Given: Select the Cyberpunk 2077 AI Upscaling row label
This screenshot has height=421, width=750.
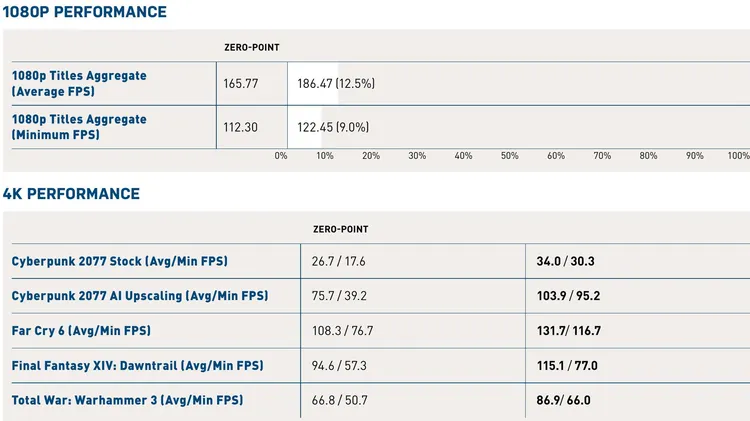Looking at the screenshot, I should [x=140, y=296].
